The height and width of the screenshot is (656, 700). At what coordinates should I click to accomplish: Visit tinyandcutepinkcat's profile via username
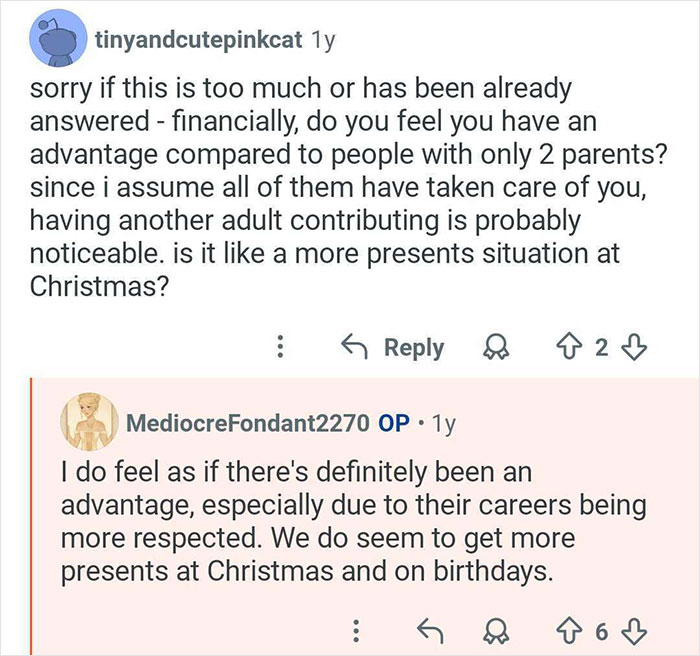(200, 41)
